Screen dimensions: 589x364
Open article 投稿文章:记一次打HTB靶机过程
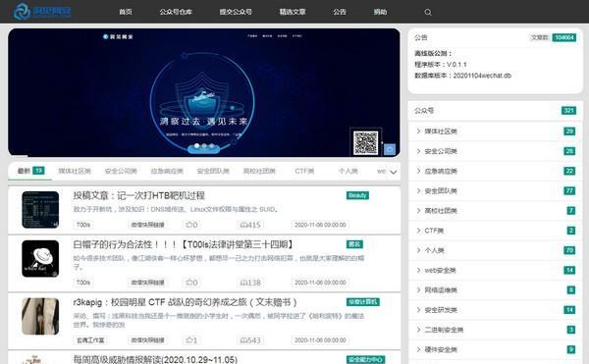[x=139, y=195]
